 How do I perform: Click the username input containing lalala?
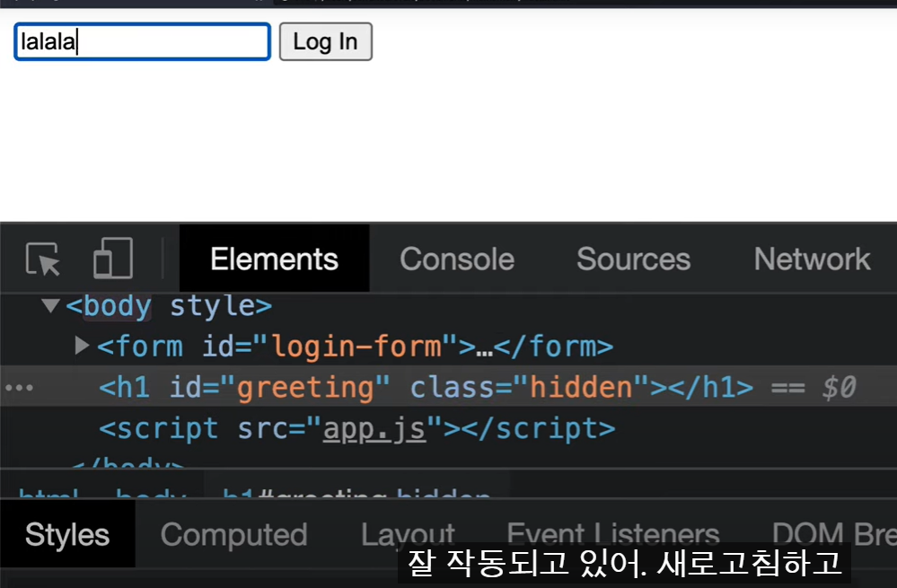(x=142, y=42)
